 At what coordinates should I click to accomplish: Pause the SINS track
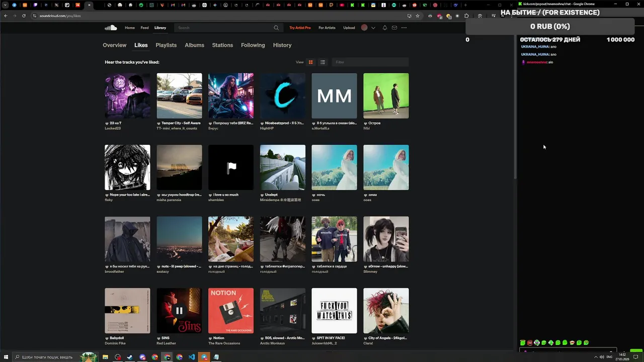[179, 311]
